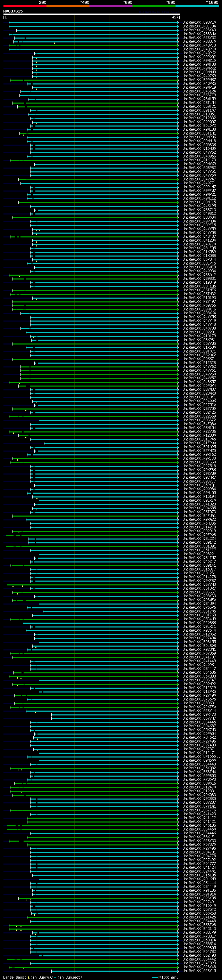Open hit UniRef100_A2SY32
222x980 pixels.
(199, 38)
